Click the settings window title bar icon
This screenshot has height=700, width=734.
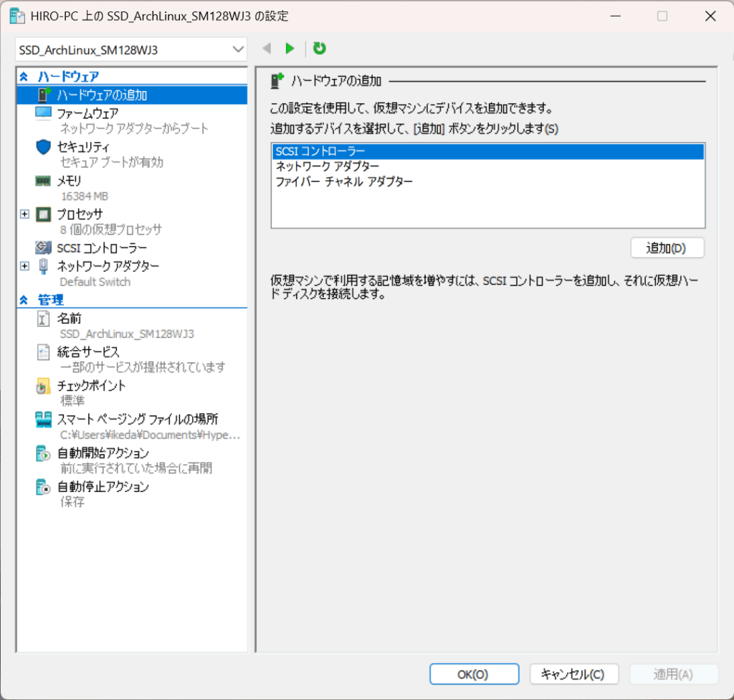pos(17,16)
